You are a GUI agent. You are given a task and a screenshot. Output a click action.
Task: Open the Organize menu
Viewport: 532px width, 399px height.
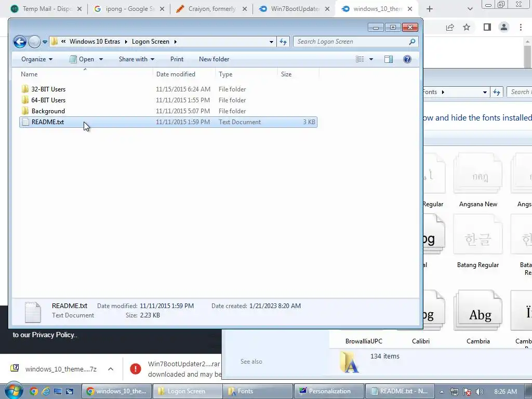click(37, 59)
